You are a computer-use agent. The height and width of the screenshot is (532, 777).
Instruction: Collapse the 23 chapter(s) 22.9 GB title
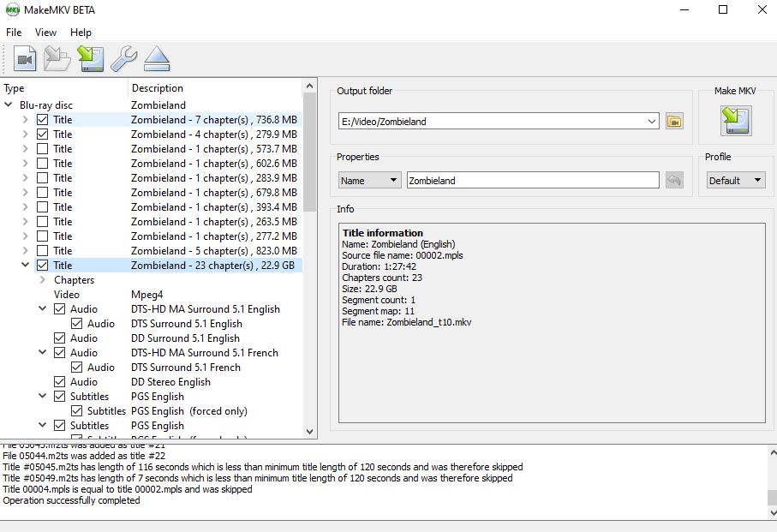pyautogui.click(x=26, y=265)
